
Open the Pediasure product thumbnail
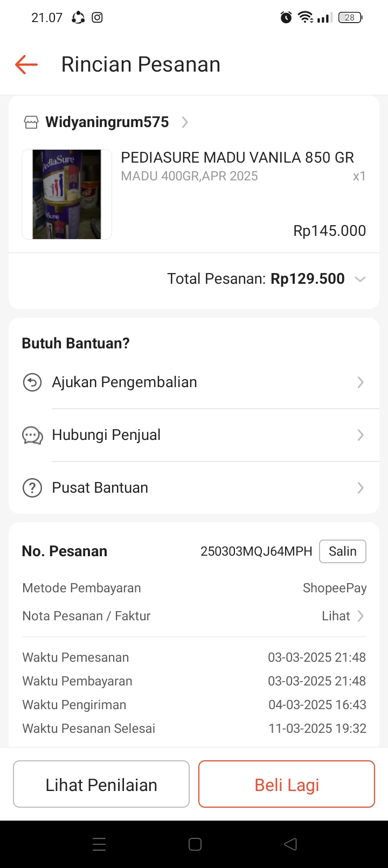pos(67,194)
